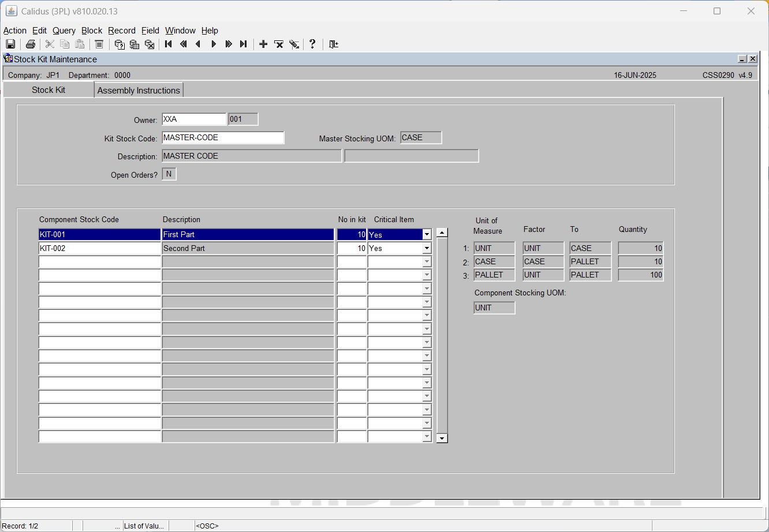This screenshot has width=769, height=532.
Task: Click the next block double-arrow icon
Action: coord(229,44)
